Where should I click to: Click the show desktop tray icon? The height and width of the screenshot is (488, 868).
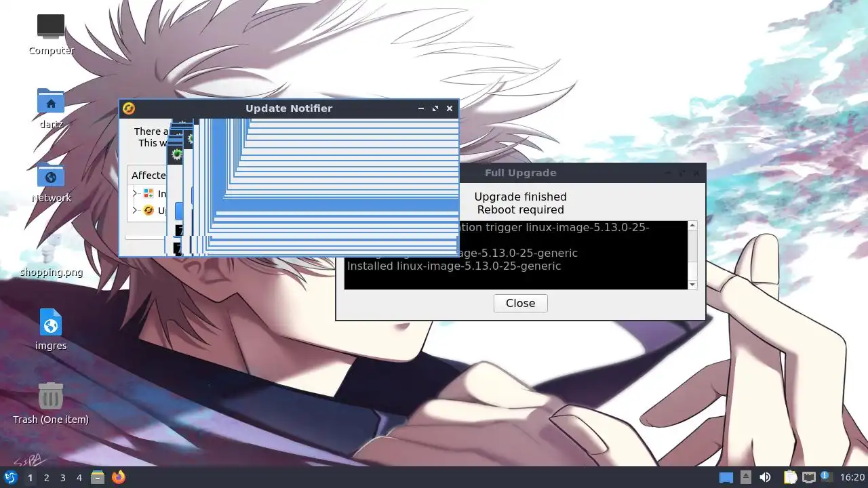pos(726,478)
